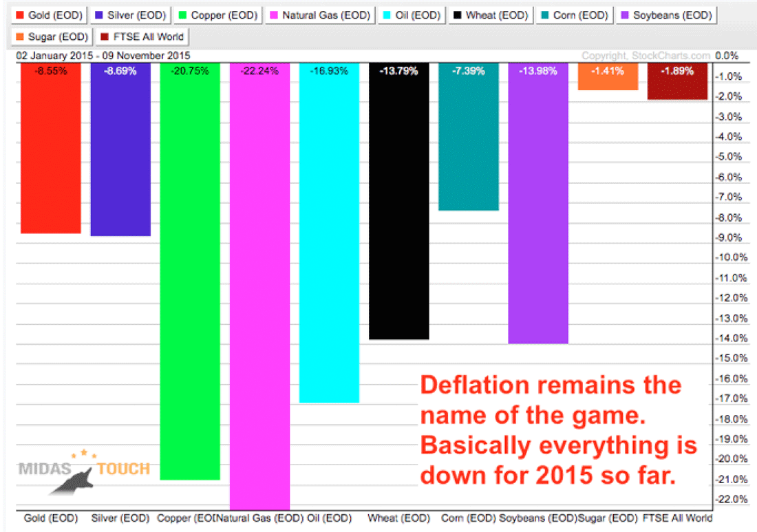Click the teal Corn bar
The width and height of the screenshot is (757, 532).
pos(468,137)
